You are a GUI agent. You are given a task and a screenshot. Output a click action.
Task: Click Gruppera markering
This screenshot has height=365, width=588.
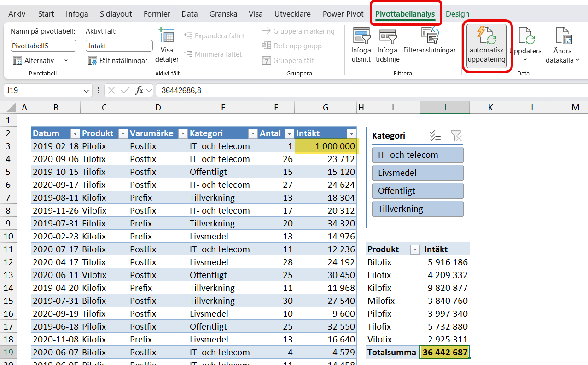298,31
